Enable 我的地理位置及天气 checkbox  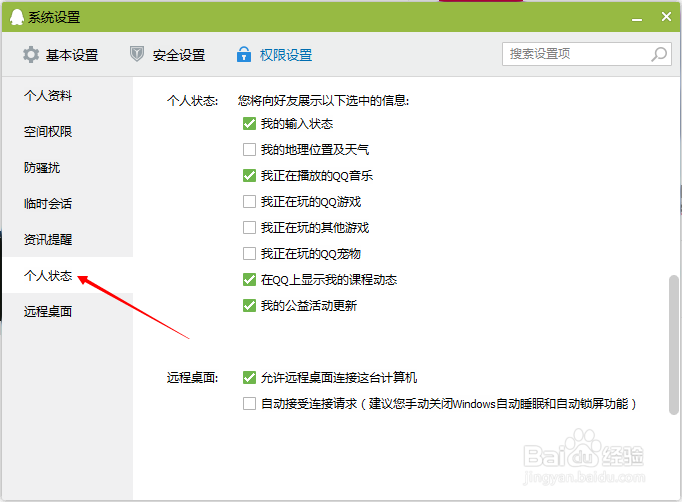coord(249,150)
